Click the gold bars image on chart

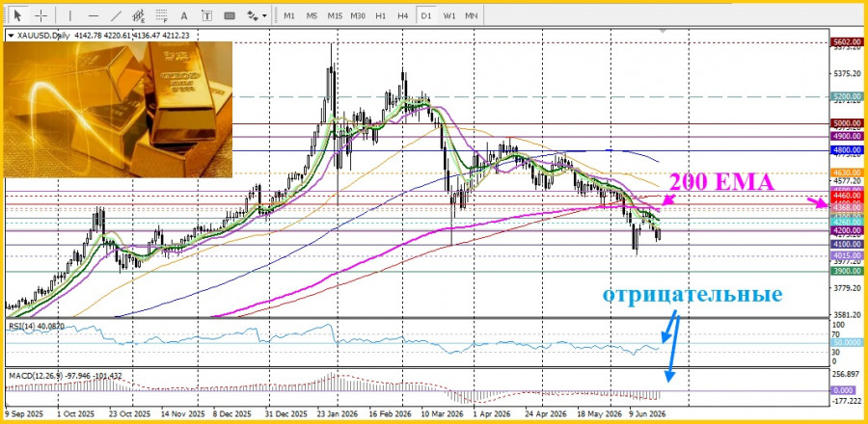[118, 110]
